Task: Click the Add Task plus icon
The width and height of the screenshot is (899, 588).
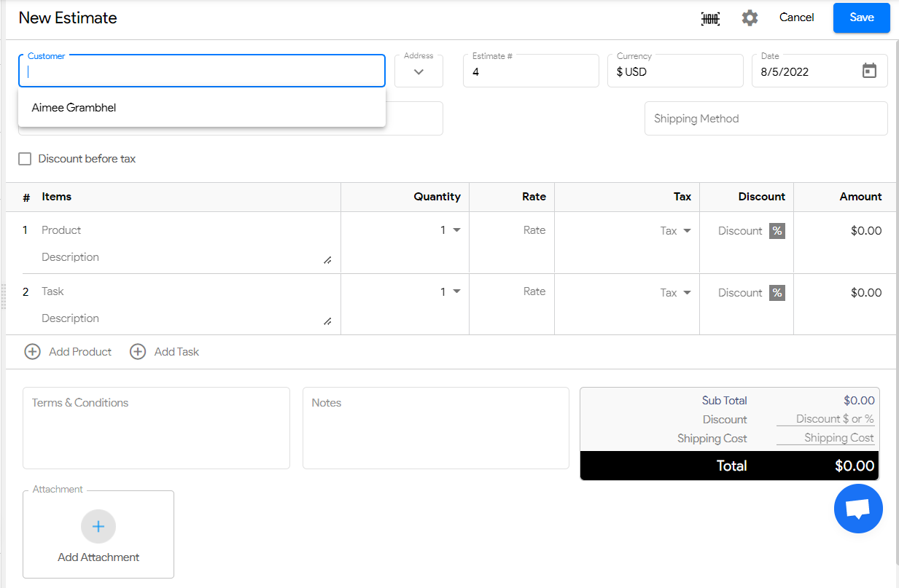Action: pos(138,352)
